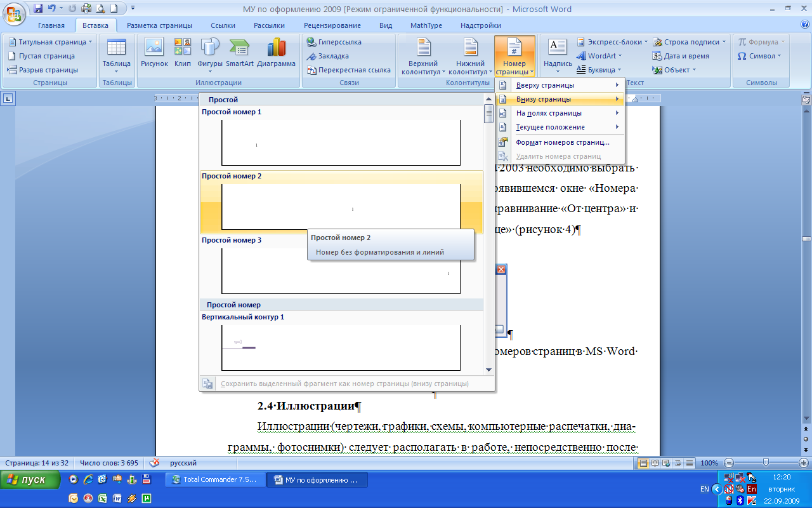Click Число слов: 3 695 in status bar
This screenshot has height=508, width=812.
click(x=109, y=463)
